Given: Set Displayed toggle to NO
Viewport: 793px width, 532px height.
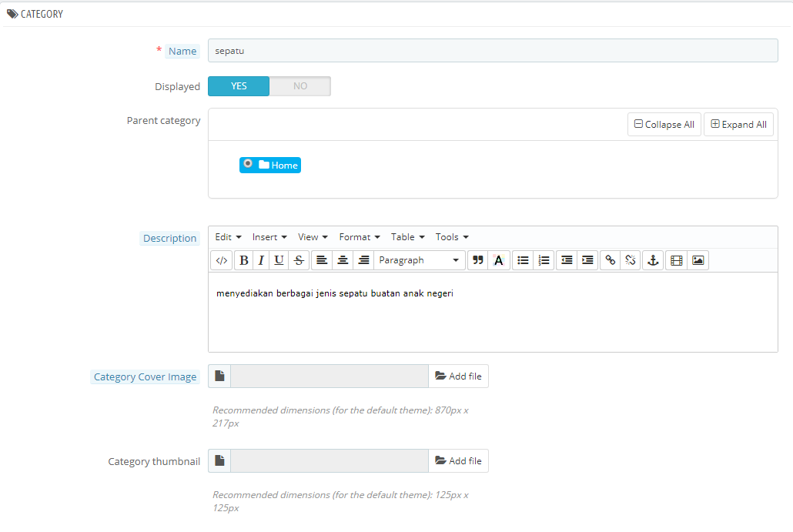Looking at the screenshot, I should pos(300,86).
